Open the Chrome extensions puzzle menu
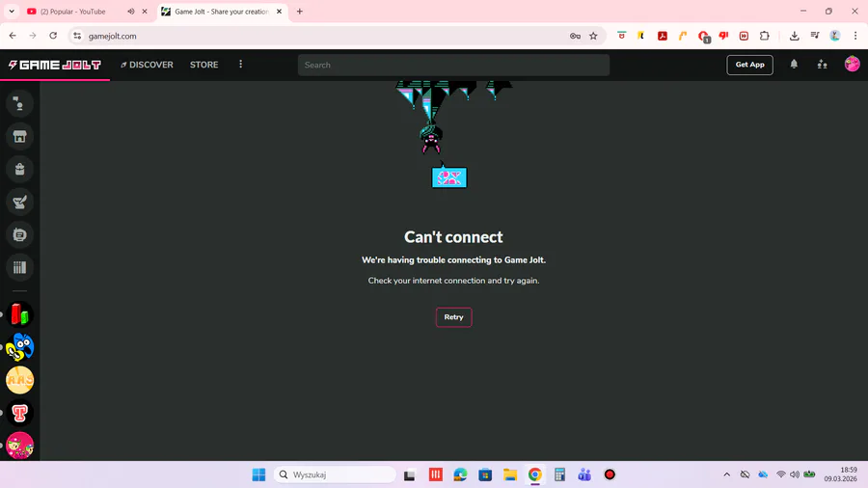The width and height of the screenshot is (868, 488). (765, 36)
